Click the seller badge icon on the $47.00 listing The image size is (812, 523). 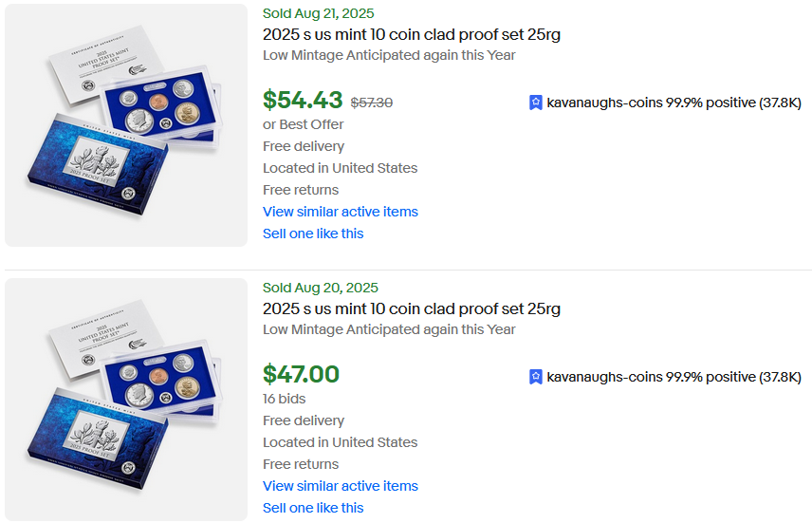[536, 377]
